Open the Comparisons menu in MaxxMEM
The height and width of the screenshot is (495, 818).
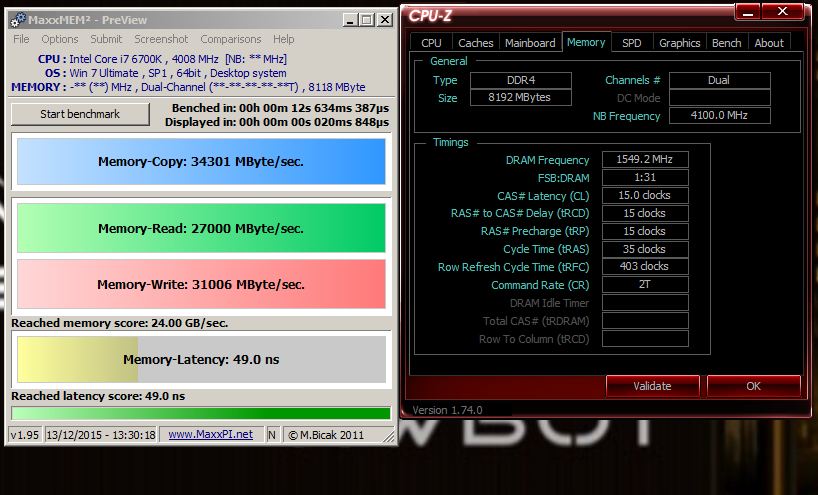click(x=231, y=39)
